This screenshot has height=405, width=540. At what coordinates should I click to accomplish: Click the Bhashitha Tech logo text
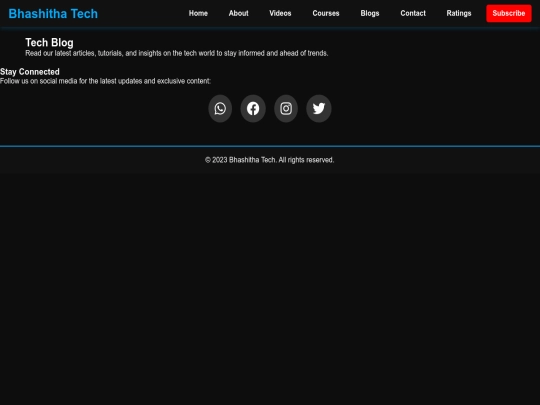click(x=53, y=14)
